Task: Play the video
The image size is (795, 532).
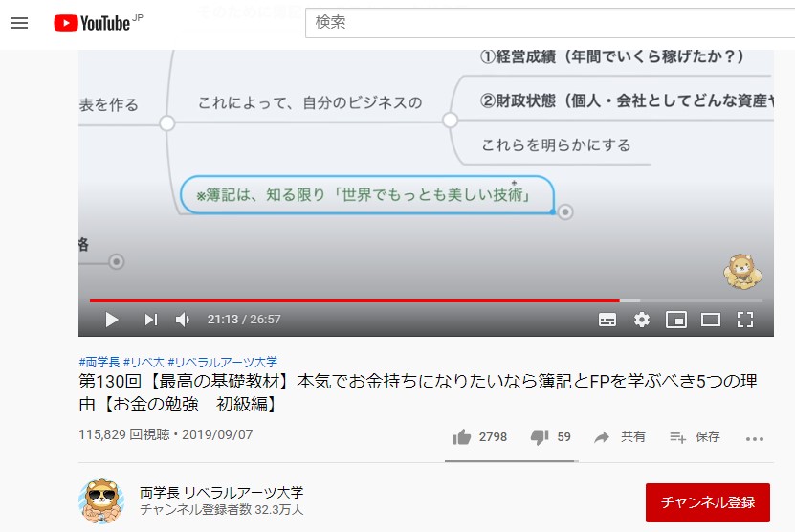Action: click(x=112, y=320)
